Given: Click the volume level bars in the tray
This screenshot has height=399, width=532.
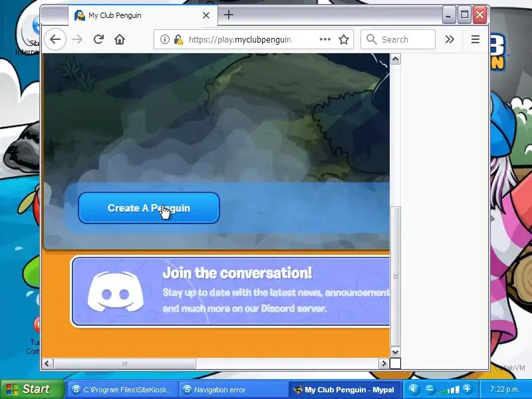Looking at the screenshot, I should (x=448, y=390).
